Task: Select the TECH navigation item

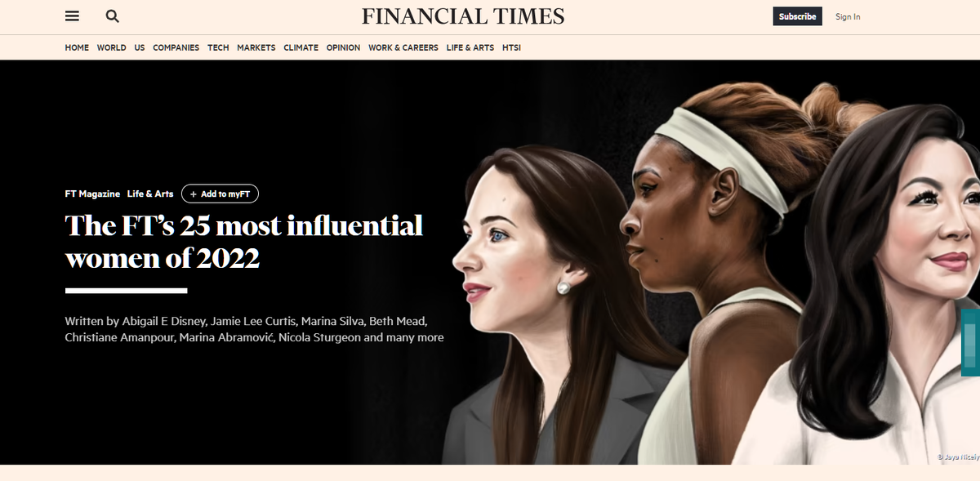Action: click(218, 47)
